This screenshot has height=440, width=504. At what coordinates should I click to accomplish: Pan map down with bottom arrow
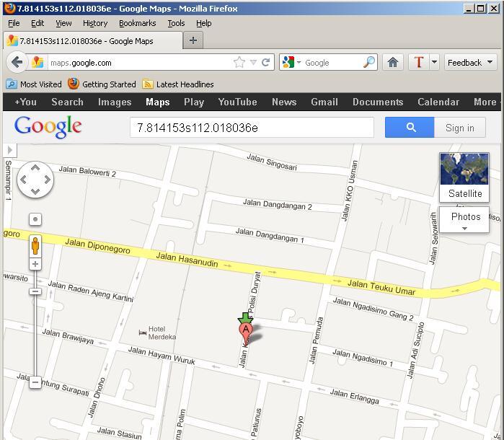[35, 191]
